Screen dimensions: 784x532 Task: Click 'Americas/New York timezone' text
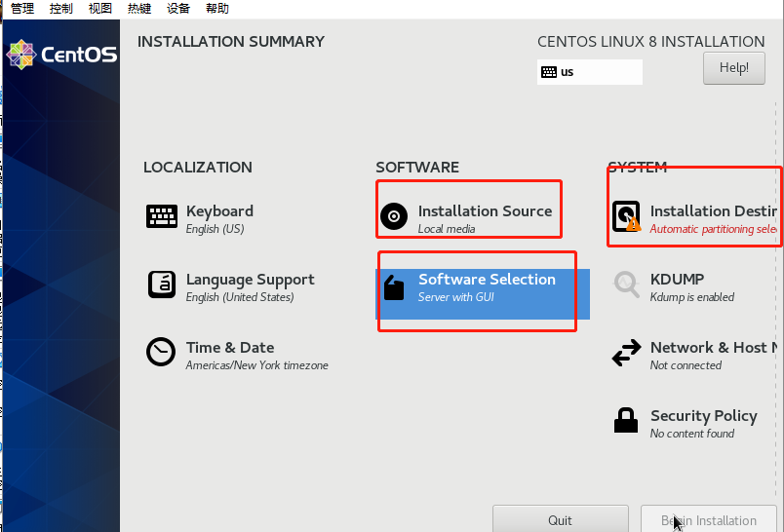[257, 365]
